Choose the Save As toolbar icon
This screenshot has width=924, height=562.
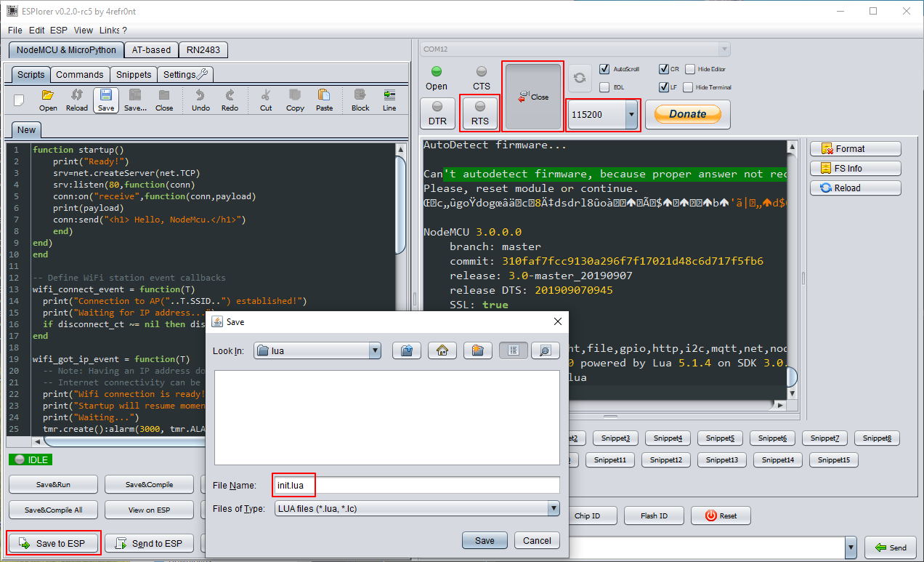[x=135, y=100]
